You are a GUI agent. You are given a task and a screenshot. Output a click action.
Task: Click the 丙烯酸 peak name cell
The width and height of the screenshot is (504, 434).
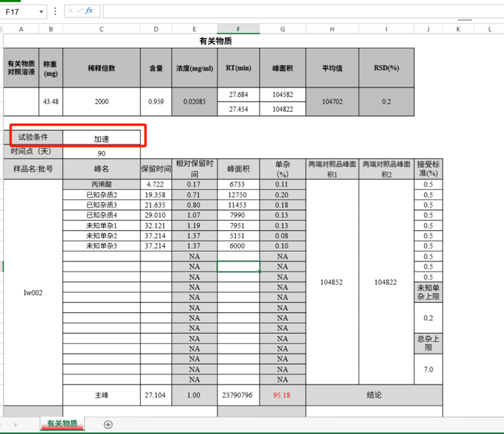(x=101, y=184)
